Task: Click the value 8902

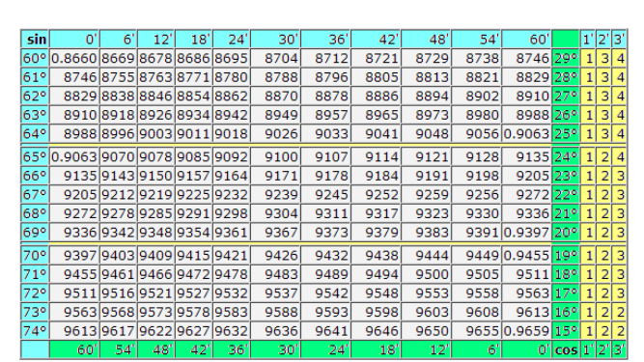Action: (x=476, y=96)
